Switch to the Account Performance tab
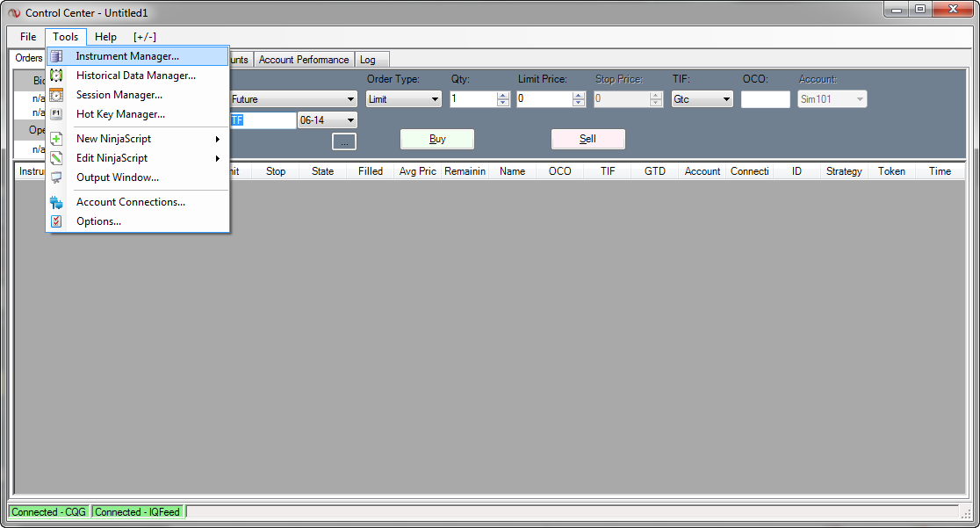 [x=304, y=60]
